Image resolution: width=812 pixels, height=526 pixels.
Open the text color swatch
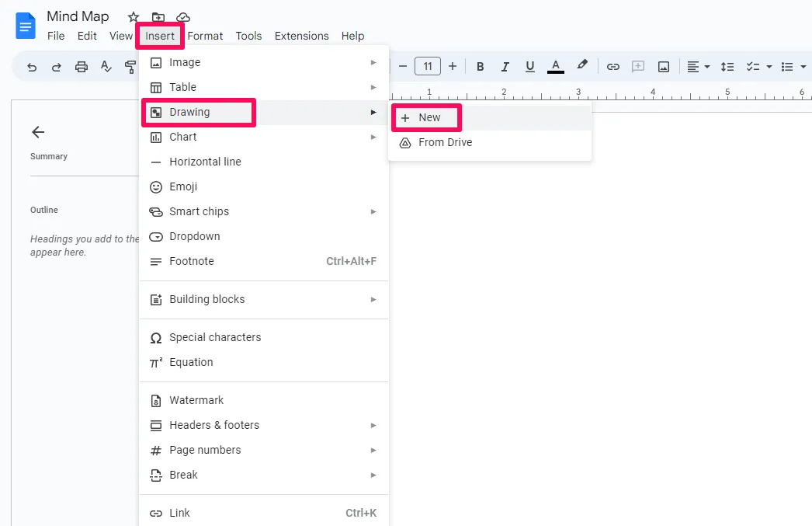(555, 66)
